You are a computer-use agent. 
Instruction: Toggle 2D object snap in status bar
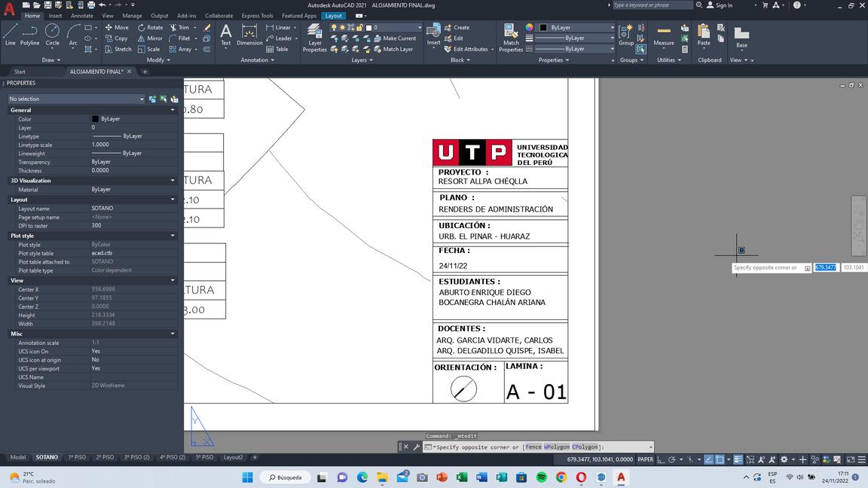point(720,459)
